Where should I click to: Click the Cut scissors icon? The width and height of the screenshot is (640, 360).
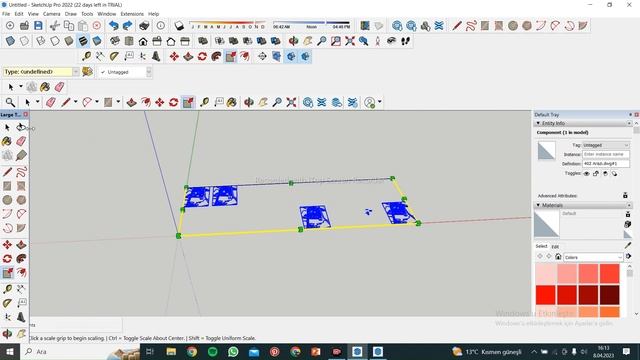(55, 26)
